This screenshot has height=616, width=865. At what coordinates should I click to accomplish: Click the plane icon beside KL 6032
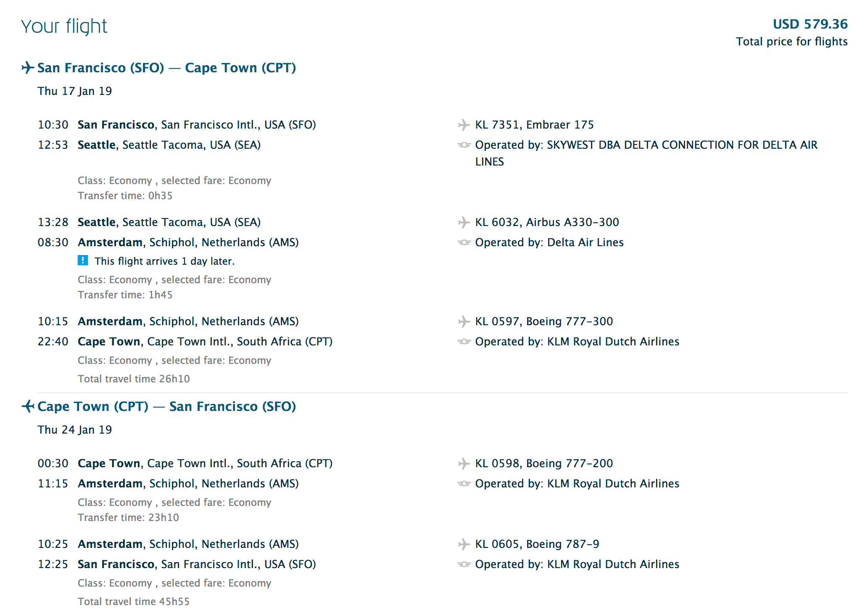click(x=464, y=222)
